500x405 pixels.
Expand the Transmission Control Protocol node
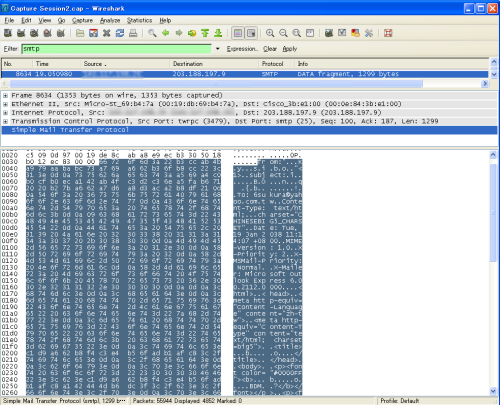tap(5, 122)
